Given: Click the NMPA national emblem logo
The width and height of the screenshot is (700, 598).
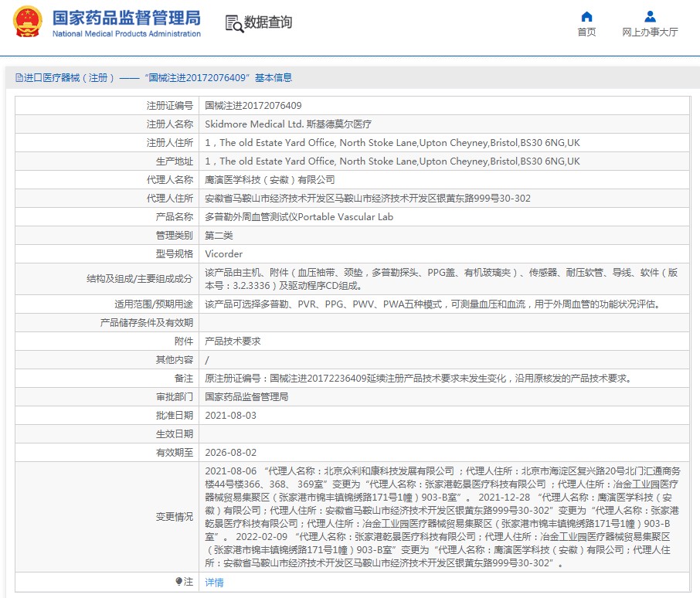Looking at the screenshot, I should 28,22.
